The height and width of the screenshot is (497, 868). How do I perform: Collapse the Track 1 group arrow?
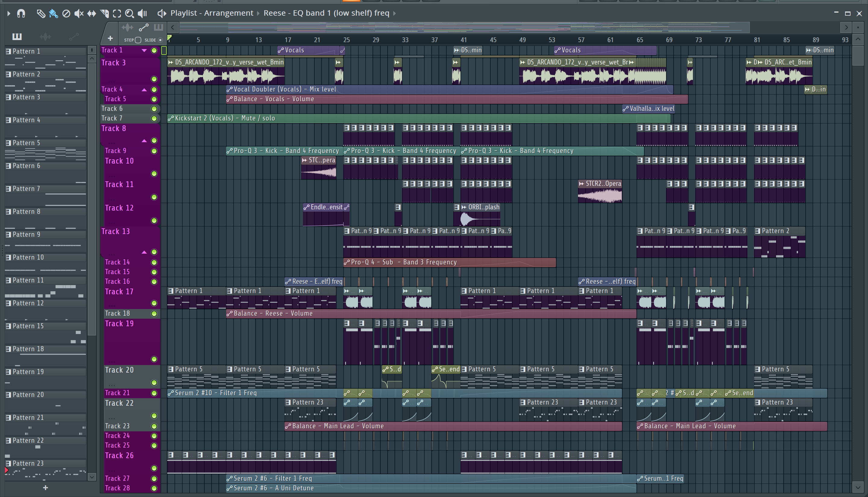pyautogui.click(x=144, y=50)
